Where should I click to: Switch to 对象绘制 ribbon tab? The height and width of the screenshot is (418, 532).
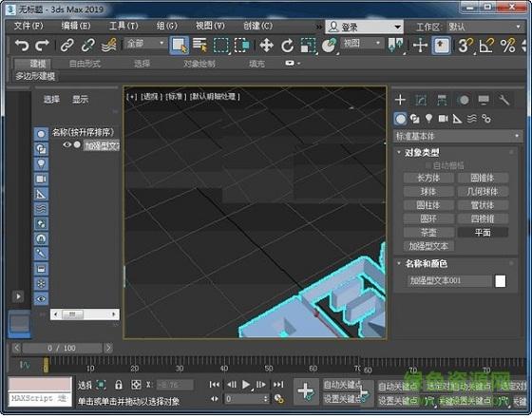[x=199, y=64]
